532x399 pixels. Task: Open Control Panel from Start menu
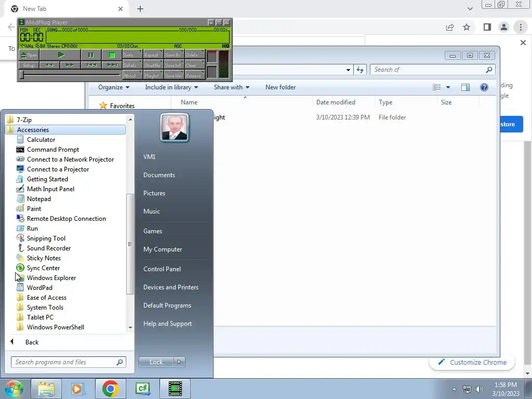[x=162, y=269]
